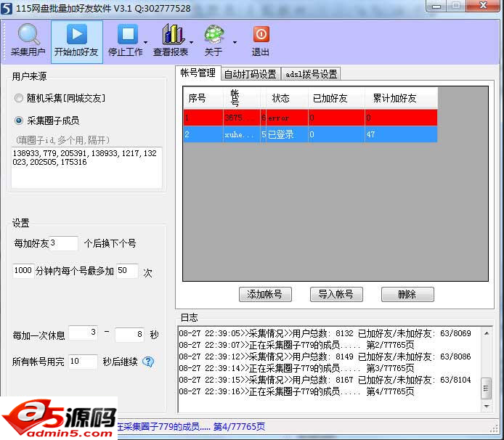Click the 所有帐号用完 seconds field
This screenshot has width=504, height=440.
click(83, 362)
